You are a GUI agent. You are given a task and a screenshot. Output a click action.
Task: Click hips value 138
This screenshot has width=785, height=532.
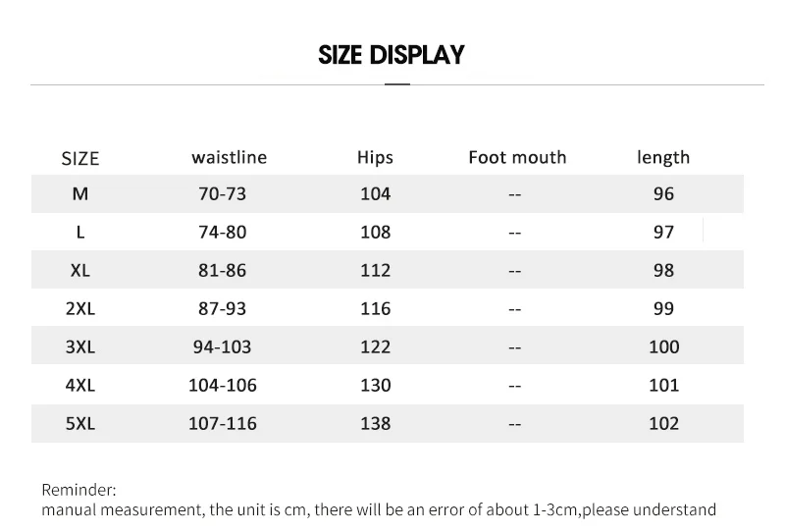pos(376,423)
